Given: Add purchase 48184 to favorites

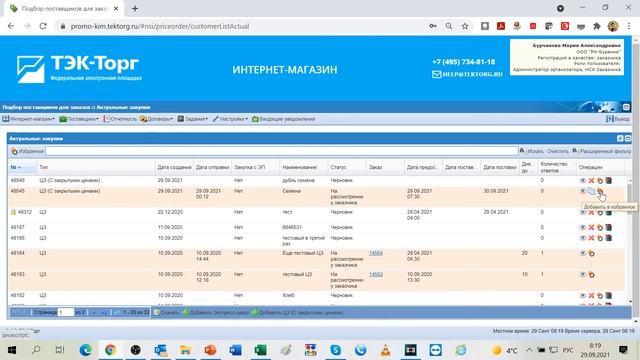Looking at the screenshot, I should (591, 253).
